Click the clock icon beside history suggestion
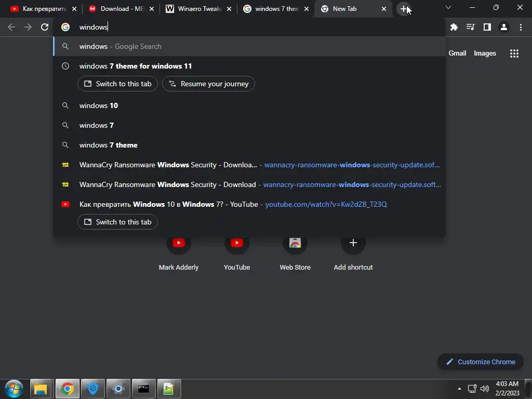Screen dimensions: 532x399 coord(65,66)
